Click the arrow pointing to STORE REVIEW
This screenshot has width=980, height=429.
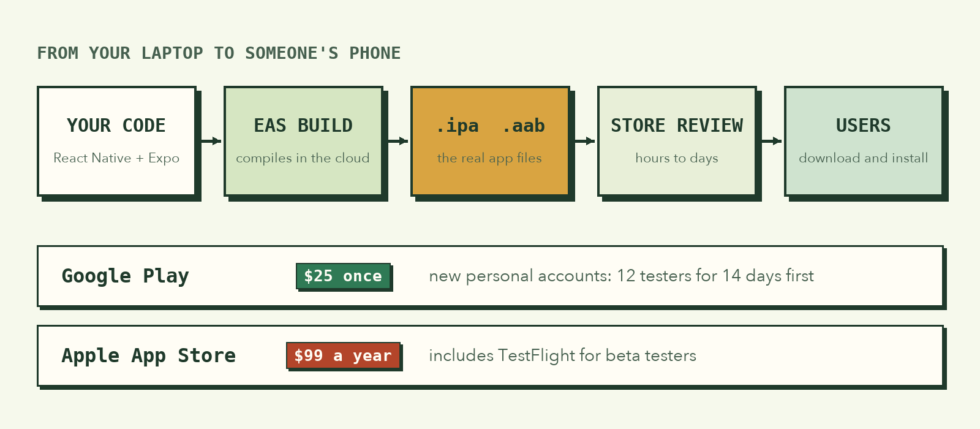click(x=585, y=141)
